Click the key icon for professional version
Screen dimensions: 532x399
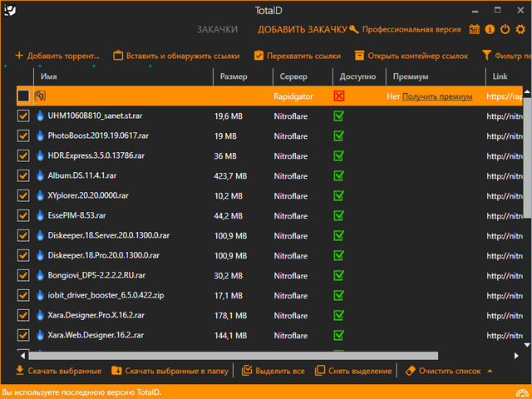[354, 30]
